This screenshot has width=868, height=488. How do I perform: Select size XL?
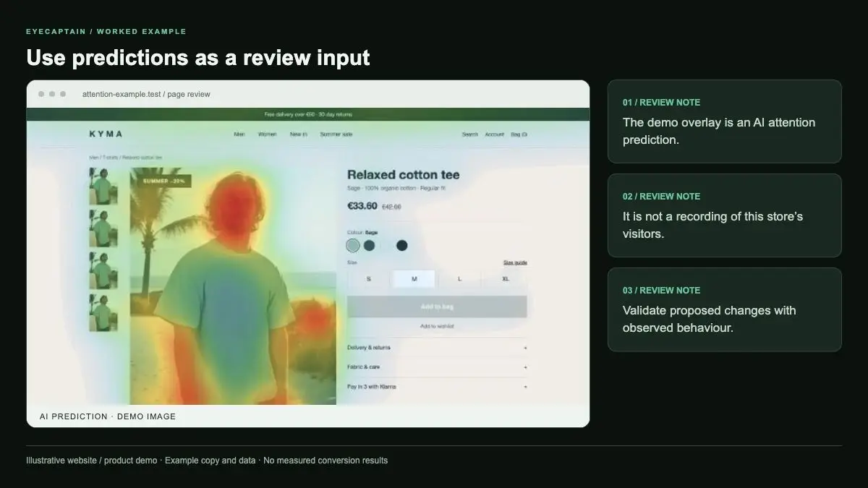tap(505, 278)
